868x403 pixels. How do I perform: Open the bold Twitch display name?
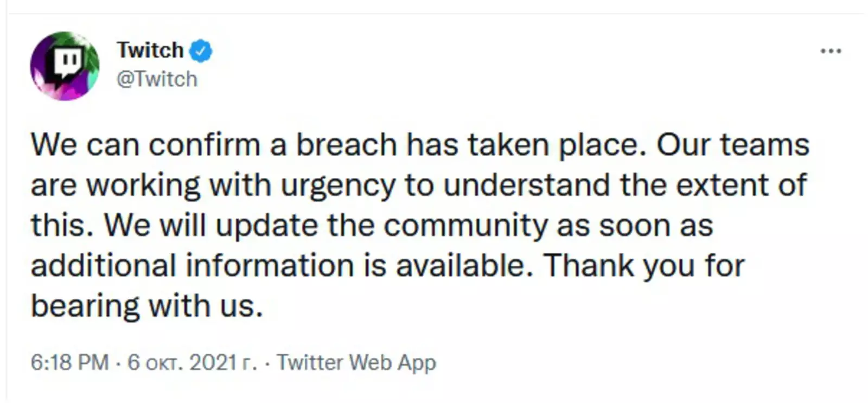[x=150, y=50]
